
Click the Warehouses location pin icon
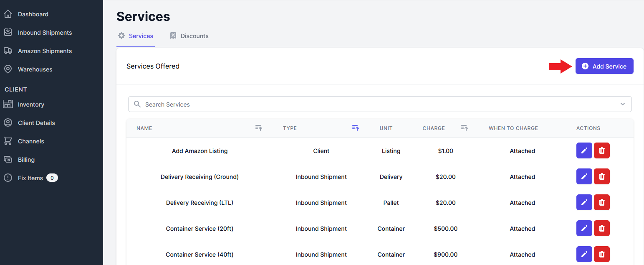click(8, 69)
